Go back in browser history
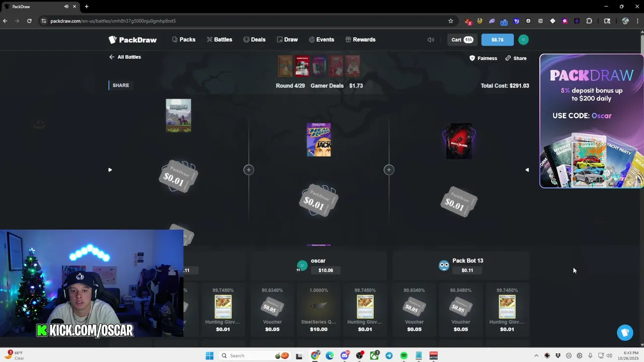 coord(5,21)
